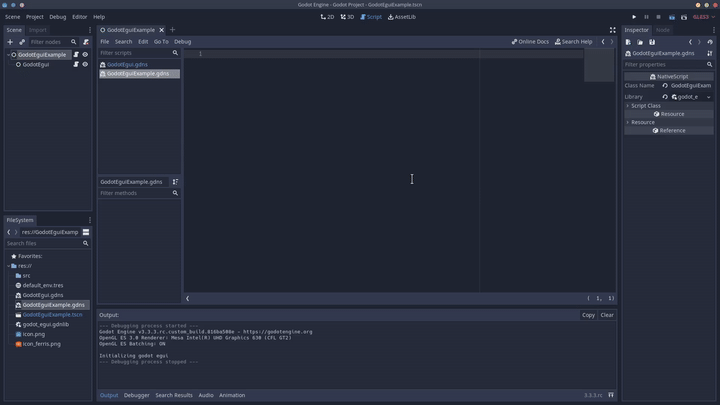The height and width of the screenshot is (405, 720).
Task: Attach script icon in Scene dock toolbar
Action: point(86,42)
